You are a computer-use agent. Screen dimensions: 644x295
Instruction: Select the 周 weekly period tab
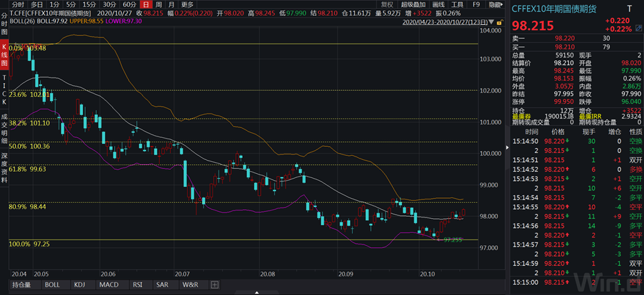(x=158, y=5)
